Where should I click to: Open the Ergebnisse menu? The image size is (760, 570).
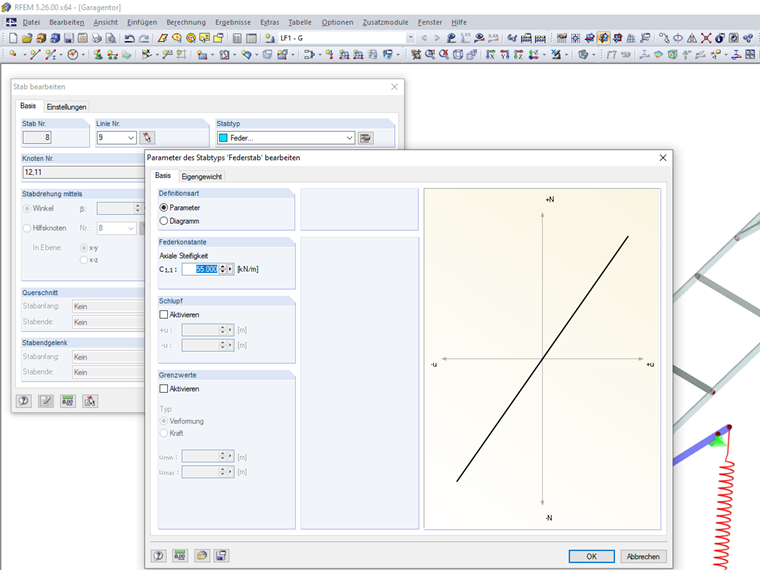pyautogui.click(x=233, y=22)
